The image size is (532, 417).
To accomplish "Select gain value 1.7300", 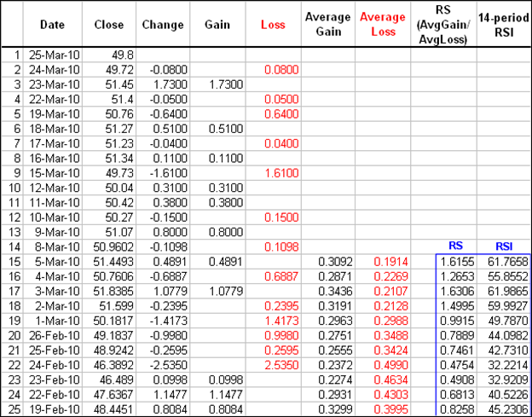I will coord(226,84).
